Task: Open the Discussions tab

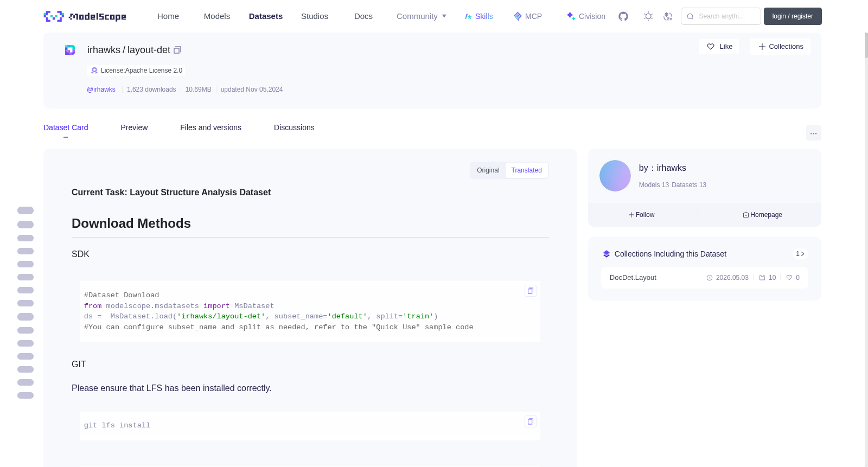Action: click(x=294, y=127)
